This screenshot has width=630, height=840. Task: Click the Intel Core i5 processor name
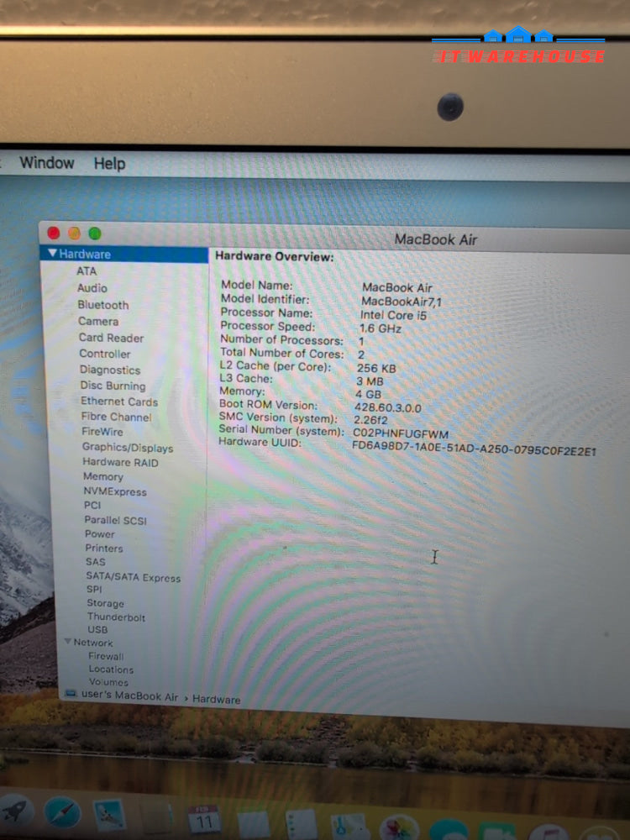[393, 316]
